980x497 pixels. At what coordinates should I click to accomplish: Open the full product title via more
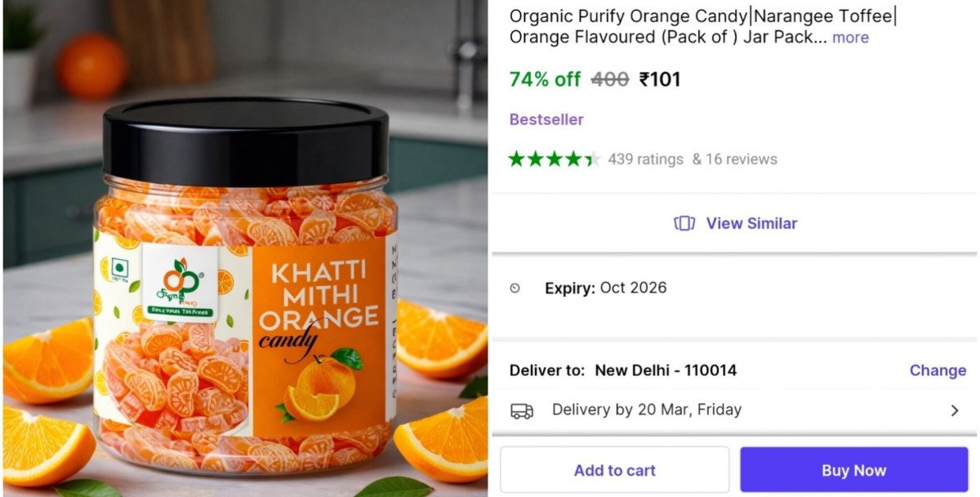click(850, 38)
